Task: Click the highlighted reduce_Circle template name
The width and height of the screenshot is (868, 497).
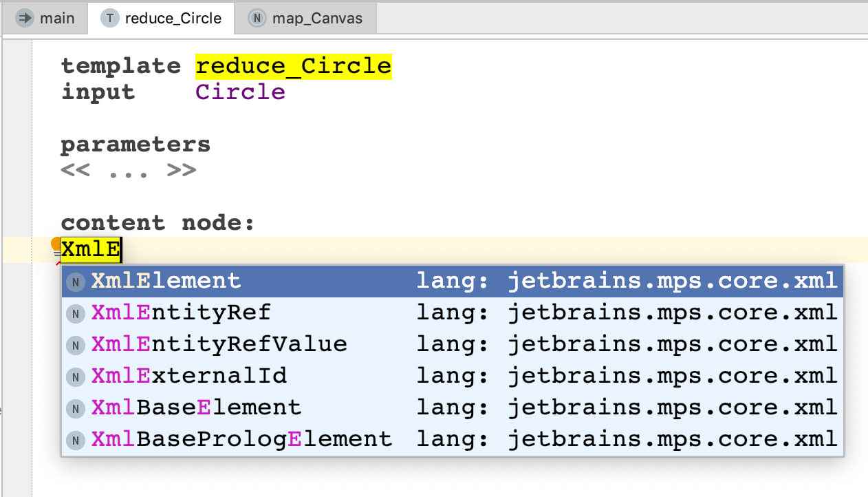Action: [x=294, y=66]
